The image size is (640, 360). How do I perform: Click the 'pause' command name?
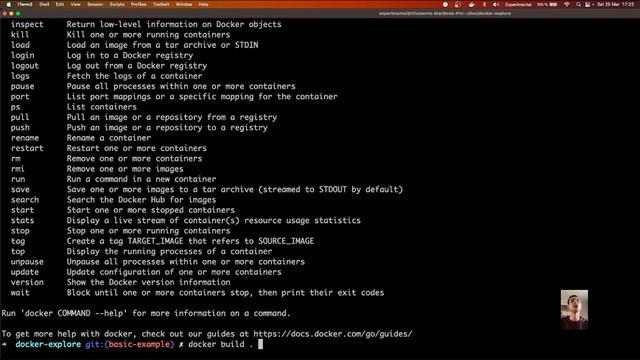click(22, 86)
